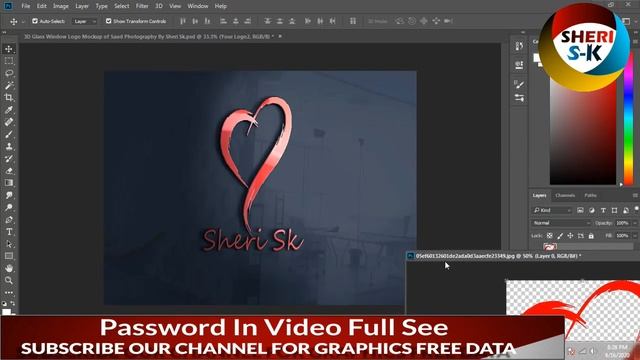The image size is (640, 360).
Task: Toggle filter for pixel layers
Action: [x=580, y=210]
